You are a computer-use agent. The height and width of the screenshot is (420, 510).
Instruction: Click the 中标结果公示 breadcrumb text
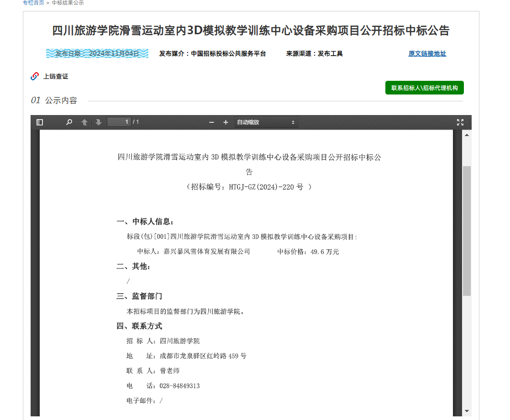pos(68,3)
